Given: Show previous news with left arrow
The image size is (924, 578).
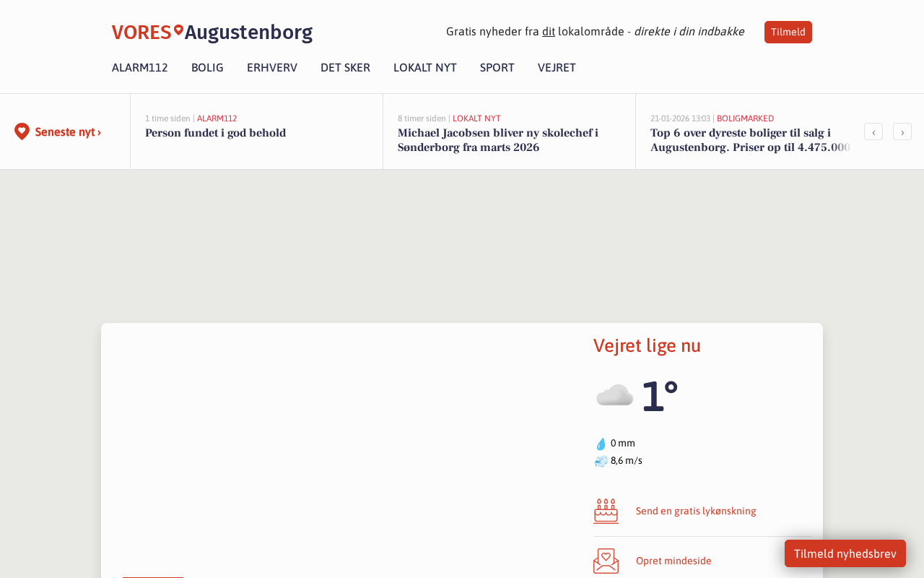Looking at the screenshot, I should [873, 131].
